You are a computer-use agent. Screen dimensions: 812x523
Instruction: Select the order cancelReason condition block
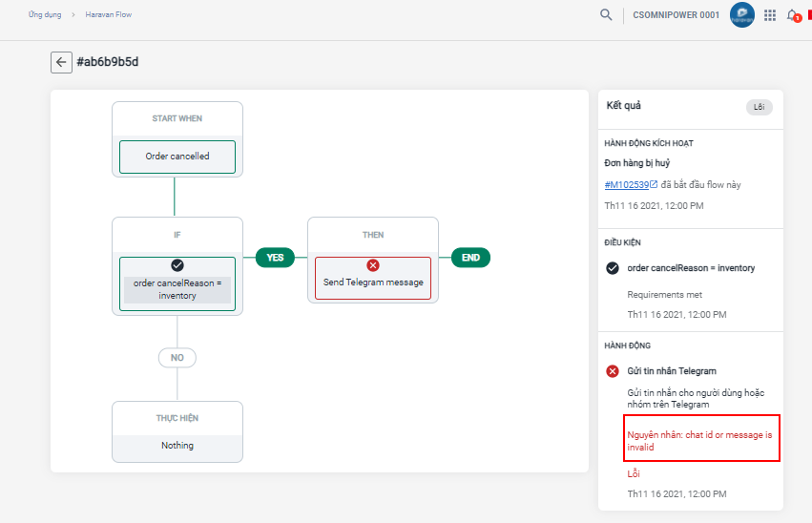tap(177, 289)
